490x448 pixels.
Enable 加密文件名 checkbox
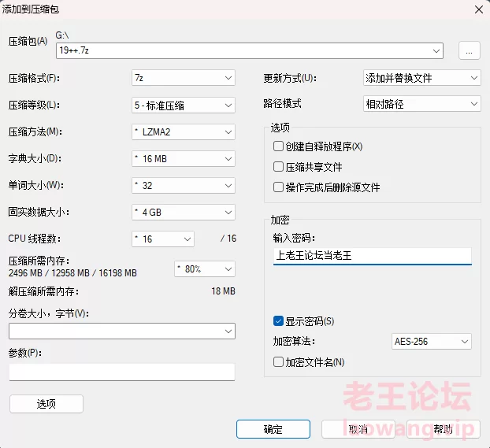point(278,362)
